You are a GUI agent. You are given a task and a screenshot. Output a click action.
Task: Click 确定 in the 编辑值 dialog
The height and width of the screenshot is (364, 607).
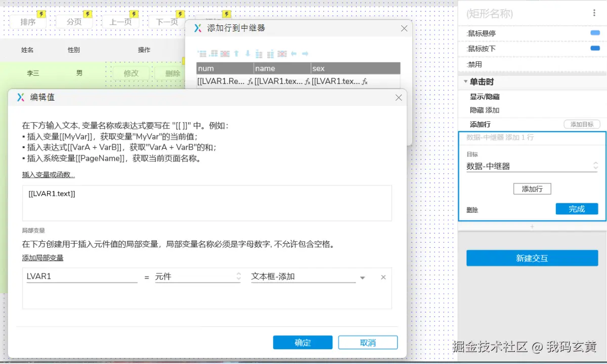click(x=302, y=342)
